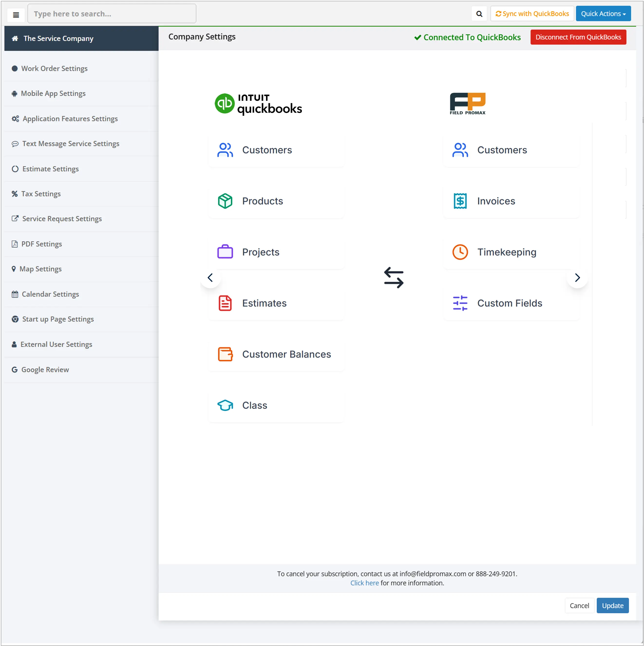Screen dimensions: 644x646
Task: Click the Products box icon
Action: pos(225,201)
